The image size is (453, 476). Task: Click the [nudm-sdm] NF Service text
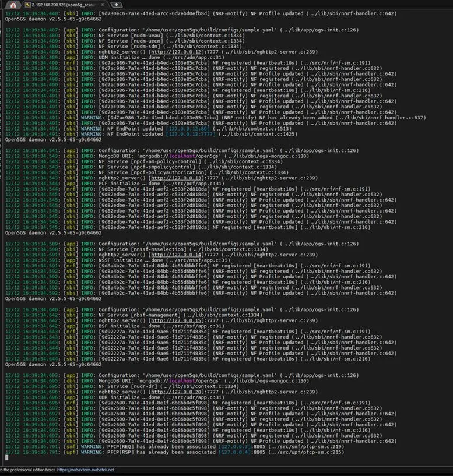146,47
